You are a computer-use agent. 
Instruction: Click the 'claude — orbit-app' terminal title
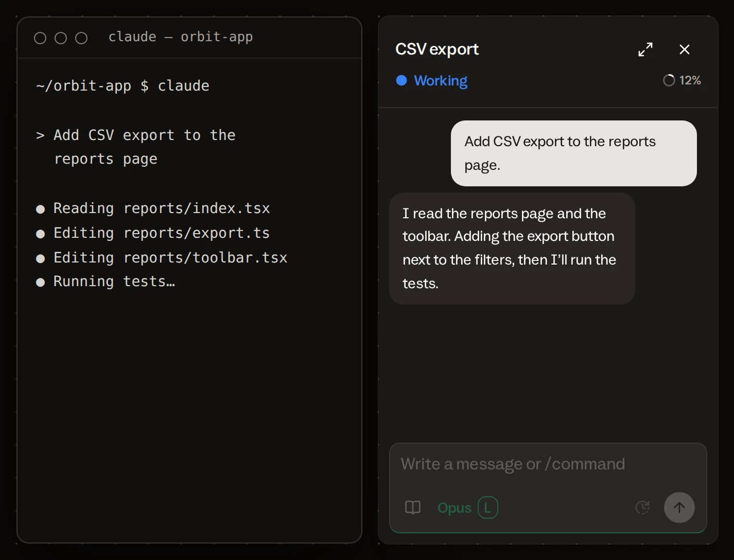[181, 37]
